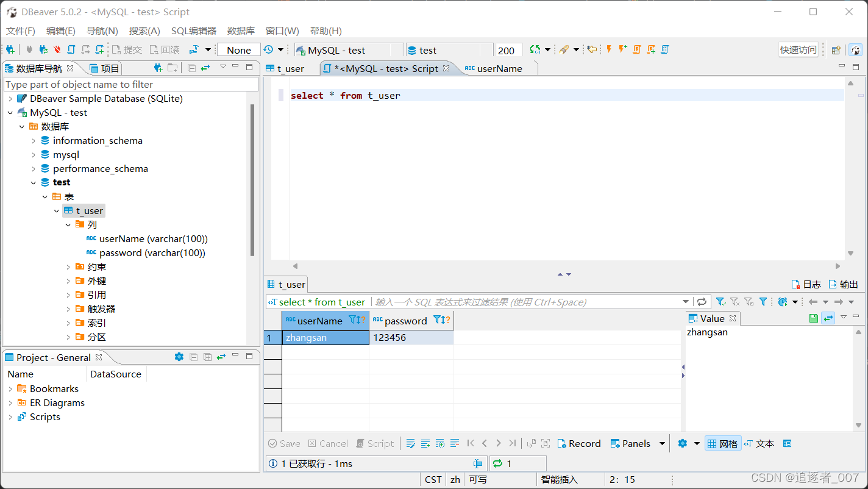Go to last row navigation icon
The height and width of the screenshot is (489, 868).
513,443
